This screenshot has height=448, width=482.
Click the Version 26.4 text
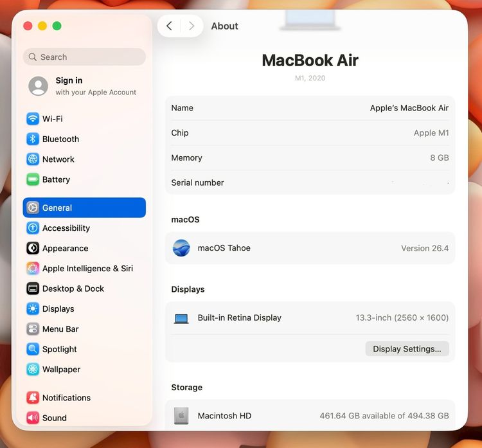pyautogui.click(x=425, y=248)
